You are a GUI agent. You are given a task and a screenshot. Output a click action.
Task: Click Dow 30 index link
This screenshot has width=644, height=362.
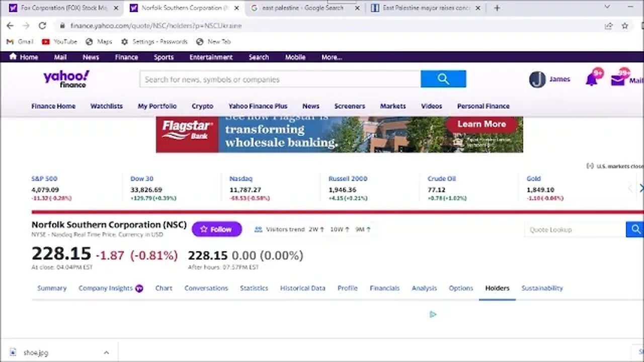click(x=142, y=178)
